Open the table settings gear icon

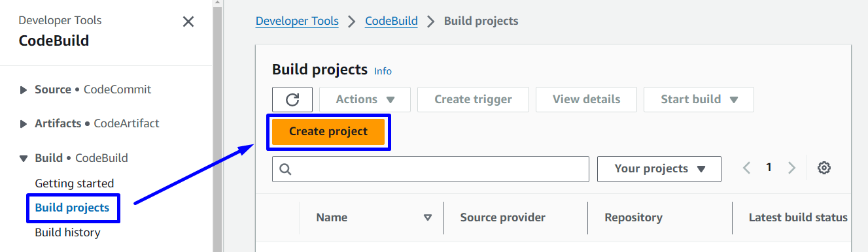824,168
